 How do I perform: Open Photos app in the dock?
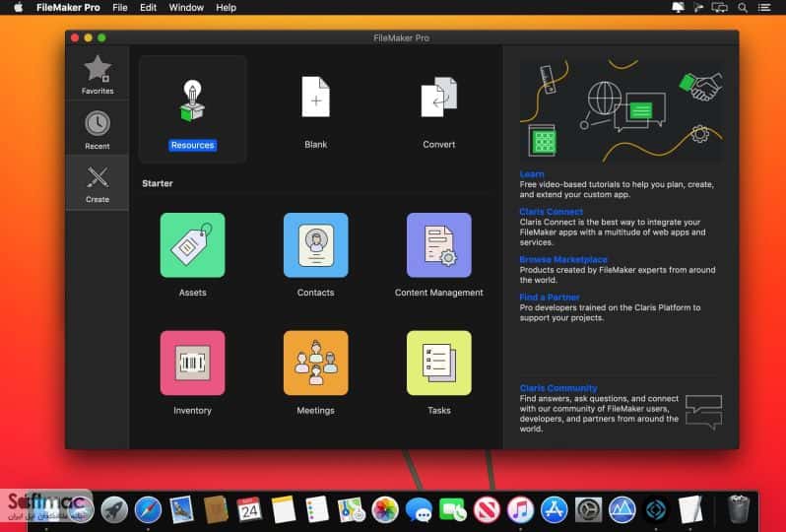pyautogui.click(x=385, y=510)
